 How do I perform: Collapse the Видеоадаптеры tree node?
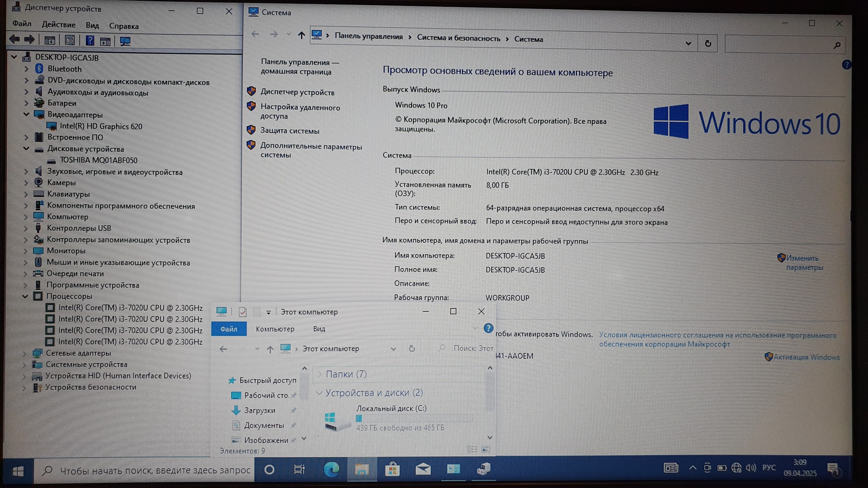(26, 114)
